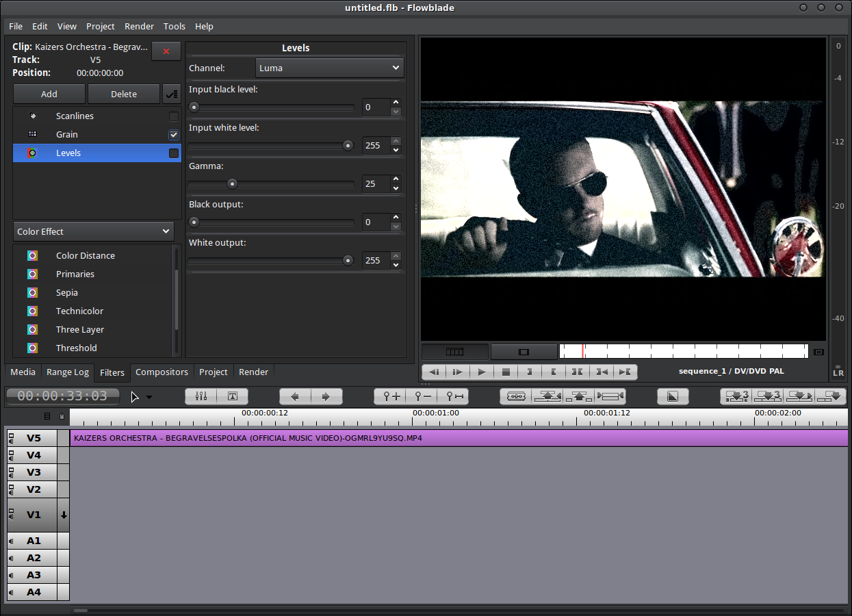Select the Sepia filter in the list
The width and height of the screenshot is (852, 616).
tap(92, 292)
